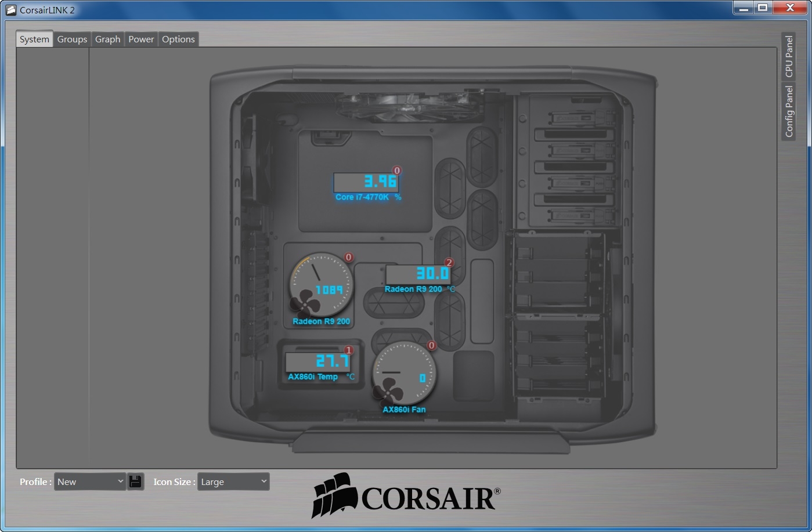
Task: Click red badge 2 on Radeon temperature widget
Action: click(x=449, y=263)
